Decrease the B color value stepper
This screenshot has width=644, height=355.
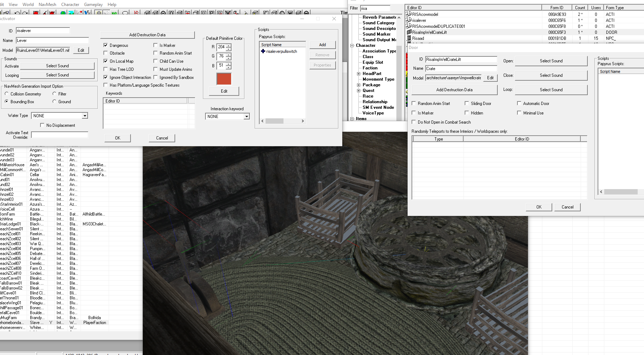point(229,67)
